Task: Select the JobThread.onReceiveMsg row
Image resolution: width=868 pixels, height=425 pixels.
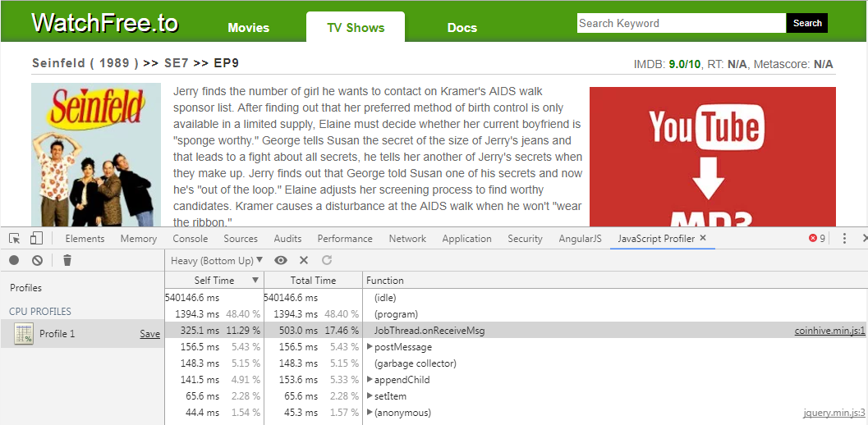Action: [x=517, y=331]
